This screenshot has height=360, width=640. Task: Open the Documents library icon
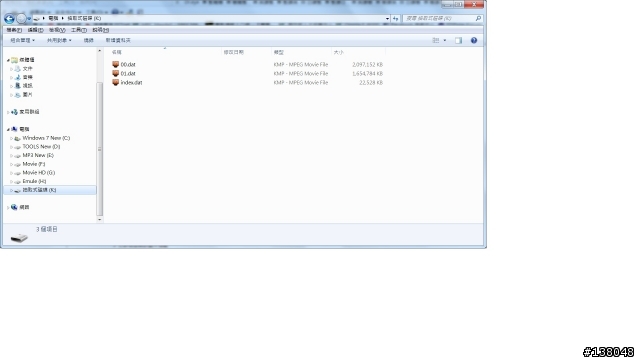pos(18,69)
